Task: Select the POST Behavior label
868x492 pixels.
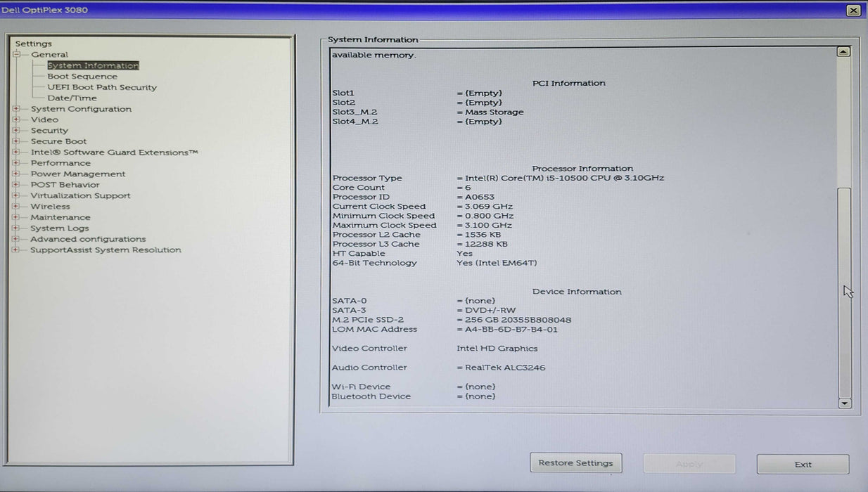Action: [65, 185]
